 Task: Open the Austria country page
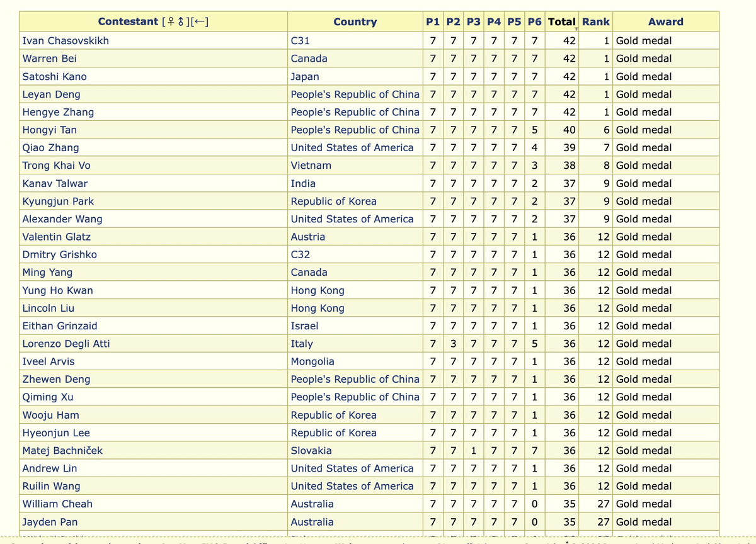coord(308,237)
